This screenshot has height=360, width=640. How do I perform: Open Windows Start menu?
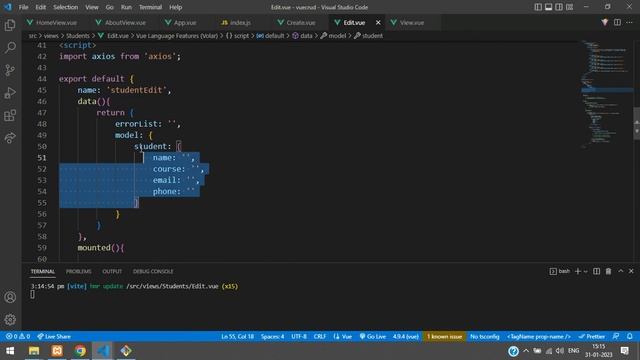(10, 351)
